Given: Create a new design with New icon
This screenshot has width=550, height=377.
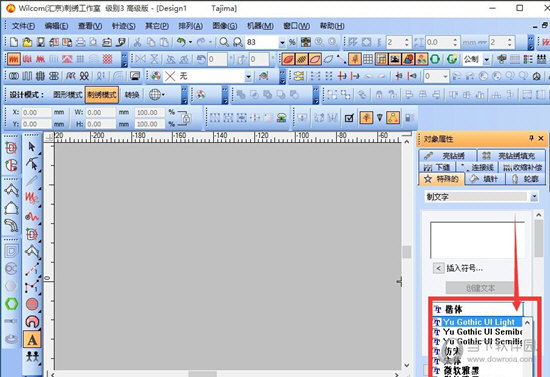Looking at the screenshot, I should [14, 42].
